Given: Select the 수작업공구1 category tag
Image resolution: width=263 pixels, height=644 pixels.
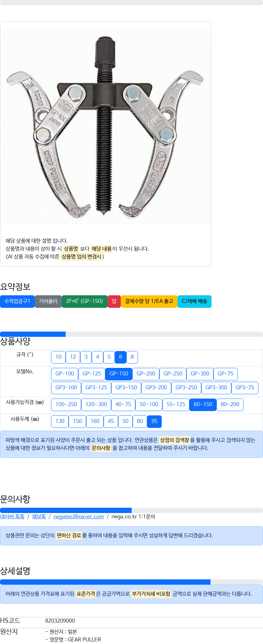Looking at the screenshot, I should pos(17,301).
